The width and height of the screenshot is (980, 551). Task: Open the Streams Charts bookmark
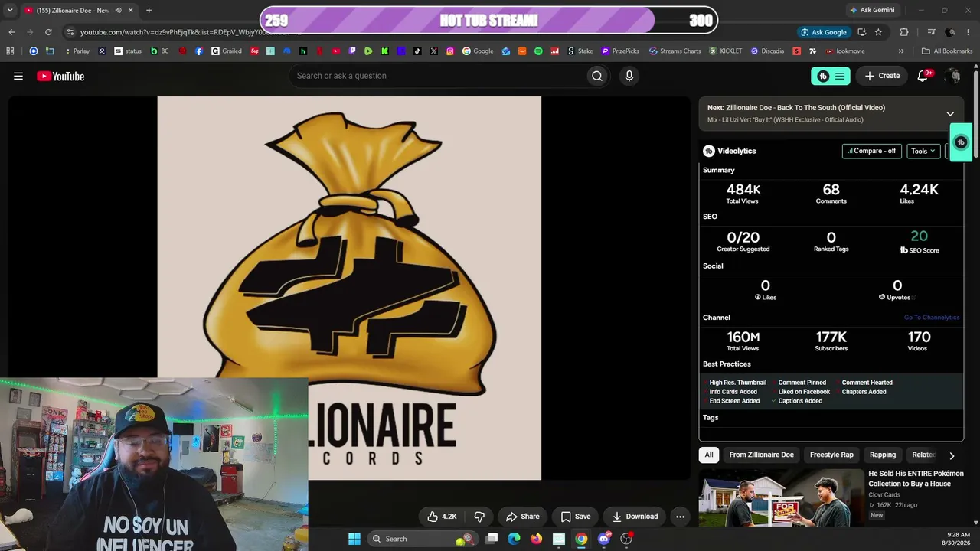pos(675,51)
